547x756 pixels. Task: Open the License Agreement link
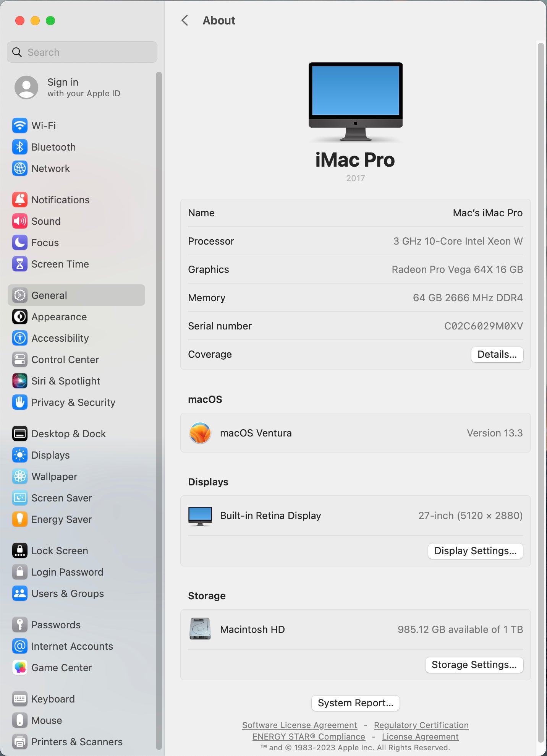[x=420, y=737]
